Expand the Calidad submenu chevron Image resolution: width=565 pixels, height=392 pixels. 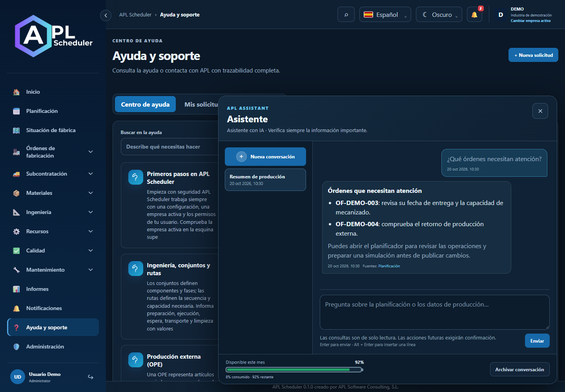[x=91, y=250]
